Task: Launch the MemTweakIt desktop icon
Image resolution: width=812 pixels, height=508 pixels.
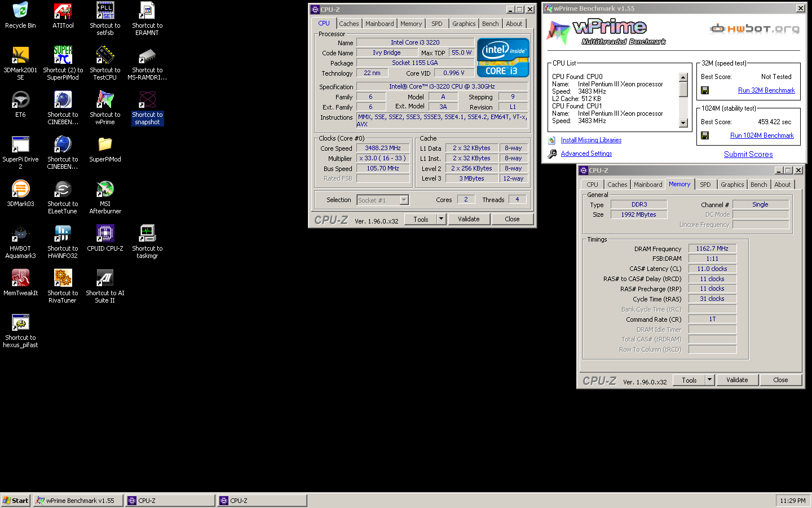Action: tap(20, 283)
